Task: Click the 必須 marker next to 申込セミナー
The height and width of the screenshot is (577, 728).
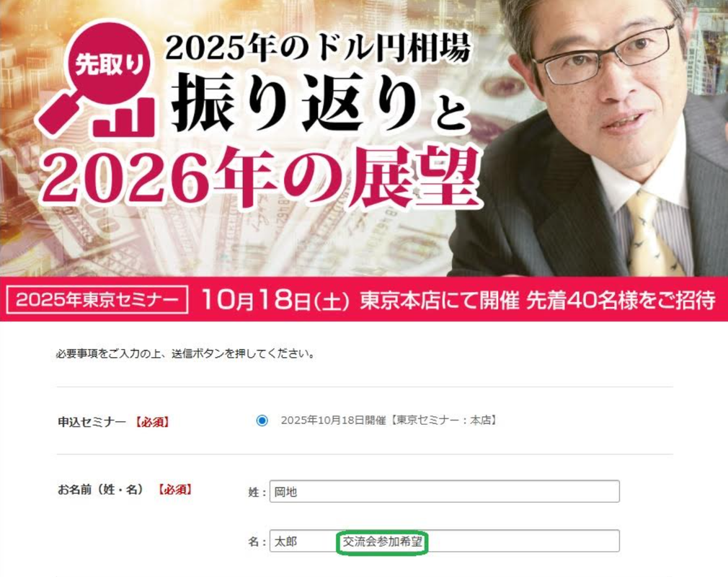Action: [x=152, y=422]
